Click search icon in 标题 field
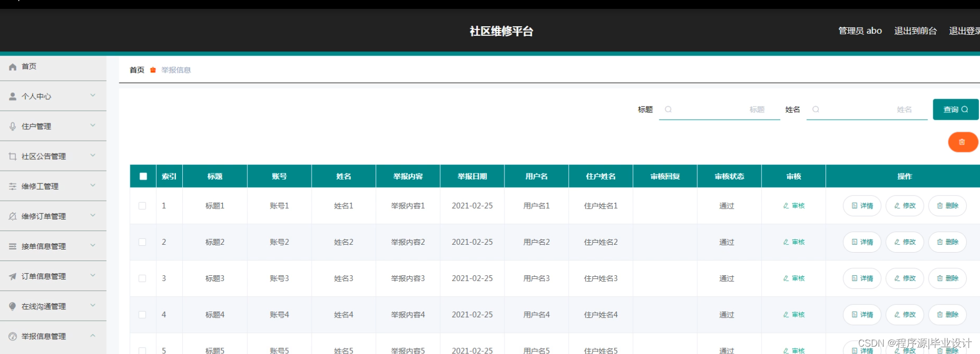Image resolution: width=980 pixels, height=354 pixels. pyautogui.click(x=668, y=109)
